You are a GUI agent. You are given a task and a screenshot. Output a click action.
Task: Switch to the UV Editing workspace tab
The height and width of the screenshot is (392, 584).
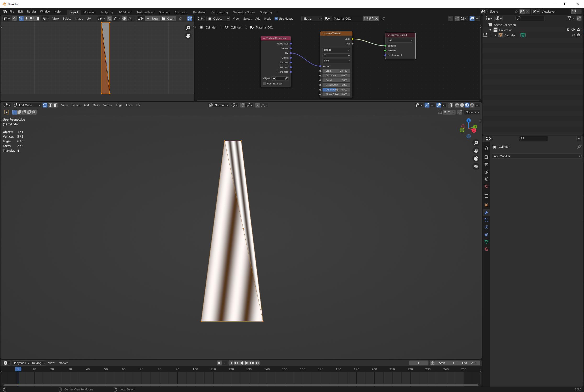[125, 12]
